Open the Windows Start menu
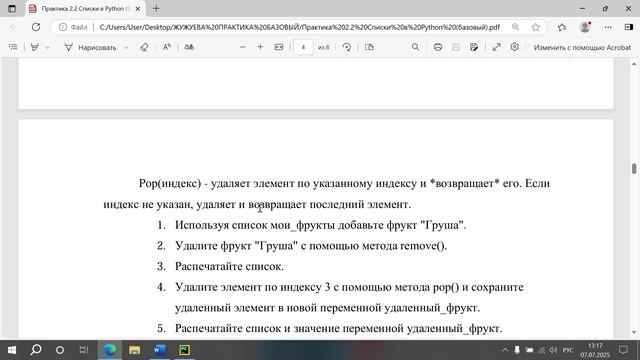 click(x=12, y=350)
